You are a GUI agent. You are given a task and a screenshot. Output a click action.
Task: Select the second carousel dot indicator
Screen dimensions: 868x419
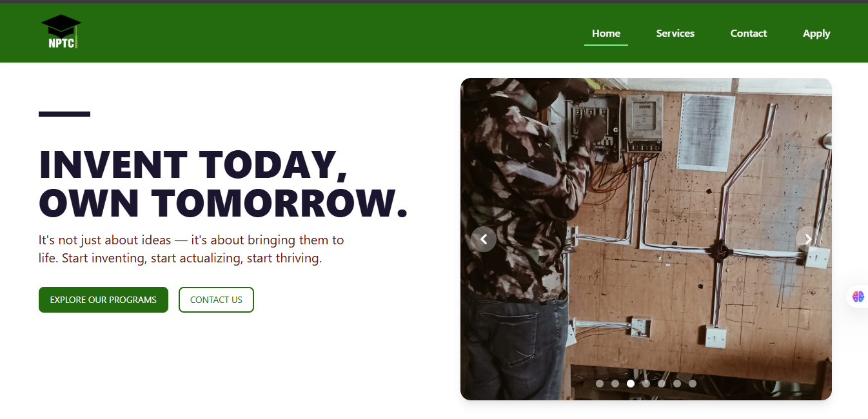point(615,384)
